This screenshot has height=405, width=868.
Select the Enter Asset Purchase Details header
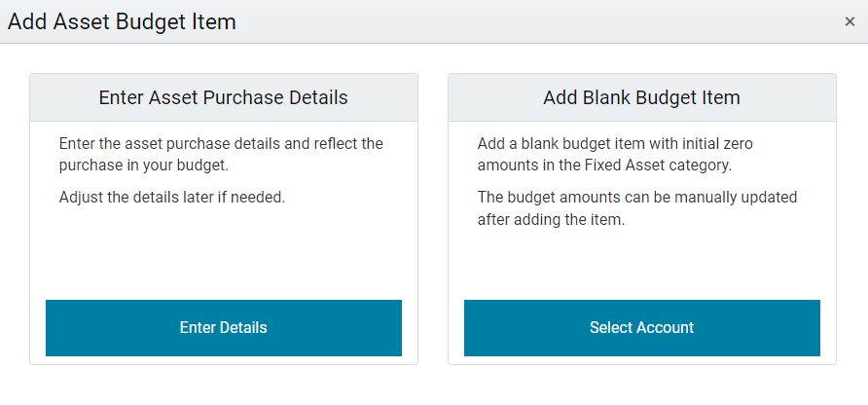224,97
